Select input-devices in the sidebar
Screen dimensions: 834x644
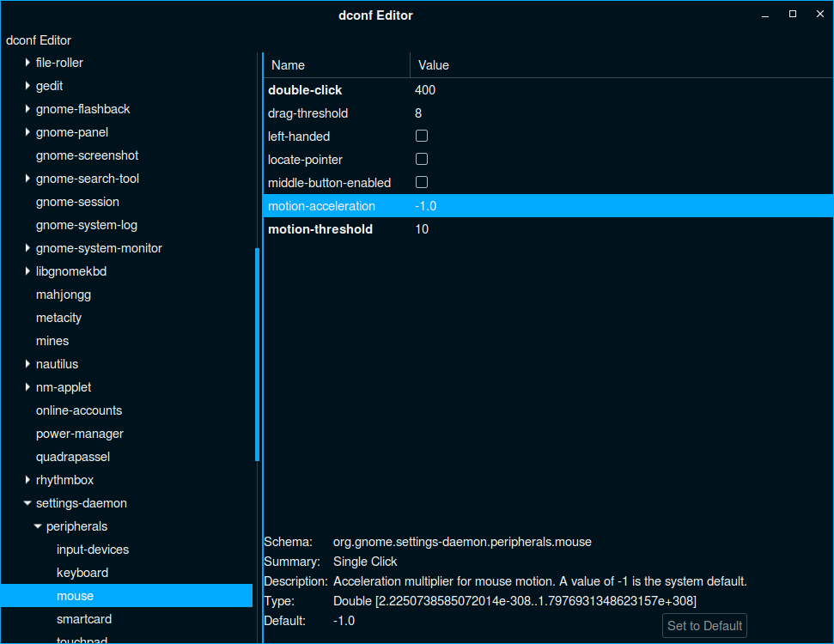tap(93, 550)
